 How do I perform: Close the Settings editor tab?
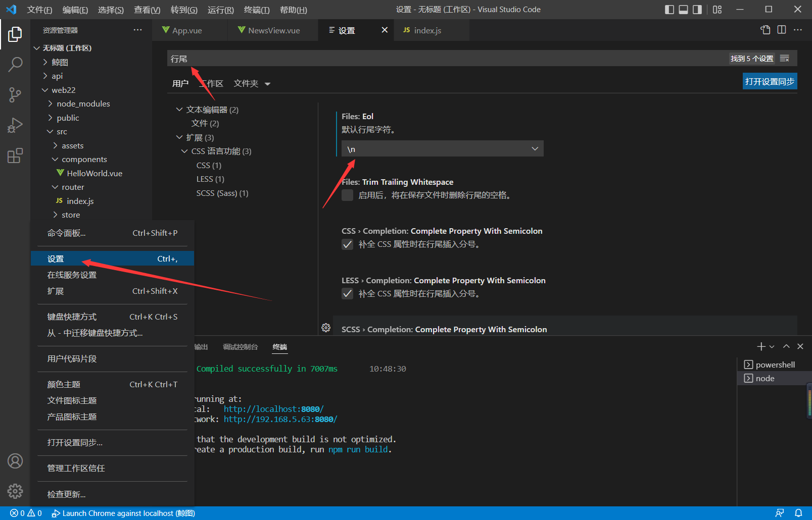click(385, 30)
